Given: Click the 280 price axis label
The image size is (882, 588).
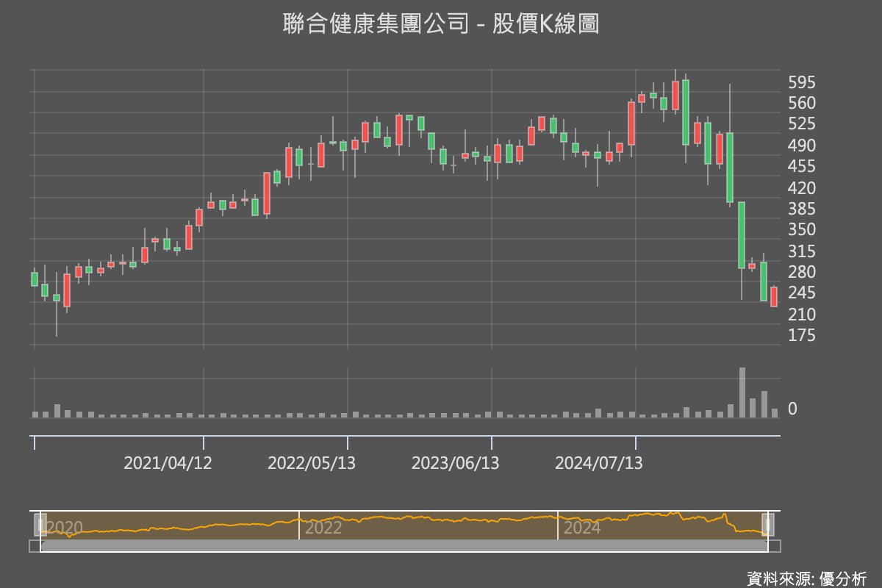Looking at the screenshot, I should coord(802,273).
